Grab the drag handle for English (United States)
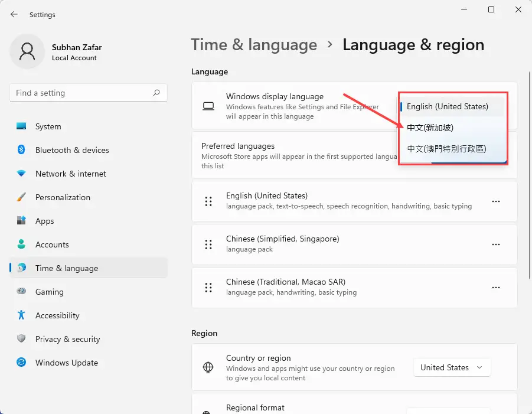532x414 pixels. click(208, 201)
